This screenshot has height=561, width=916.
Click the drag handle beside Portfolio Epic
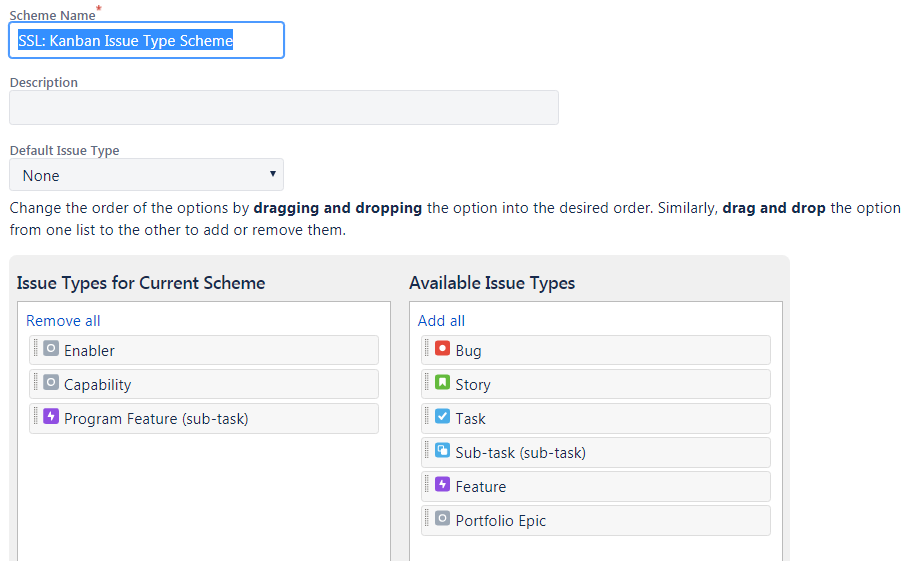point(428,519)
